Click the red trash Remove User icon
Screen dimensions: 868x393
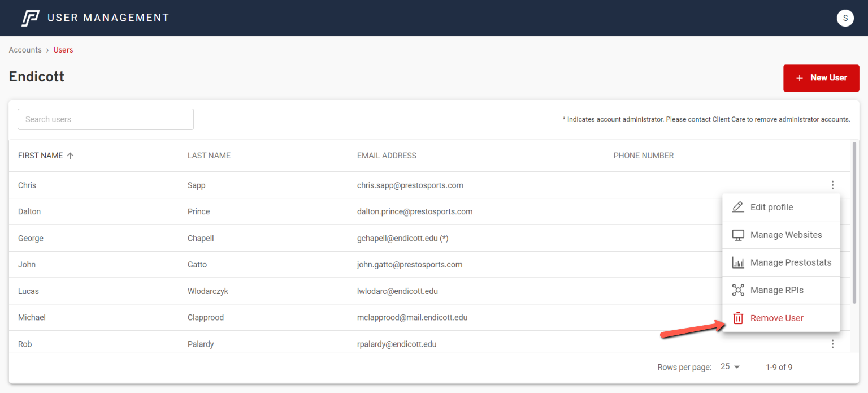pos(738,318)
